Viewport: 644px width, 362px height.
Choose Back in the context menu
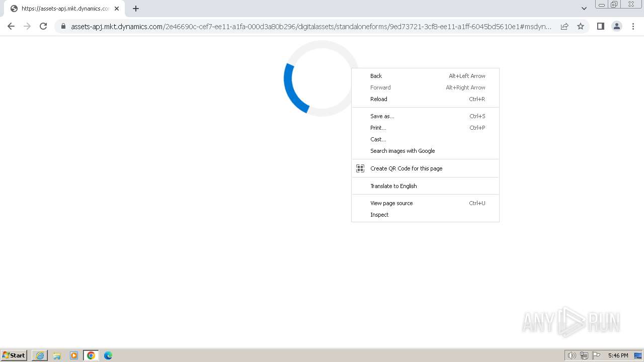coord(425,76)
